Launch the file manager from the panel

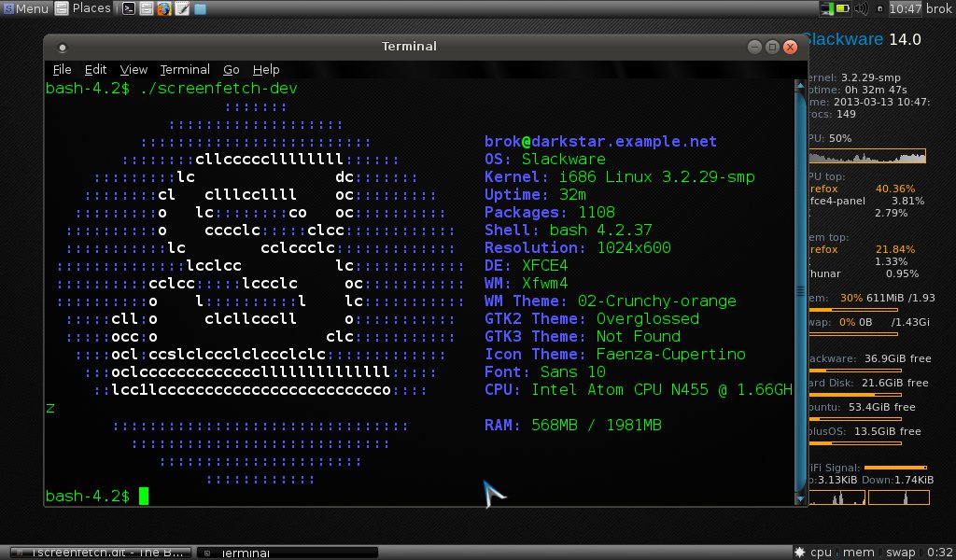pyautogui.click(x=147, y=8)
